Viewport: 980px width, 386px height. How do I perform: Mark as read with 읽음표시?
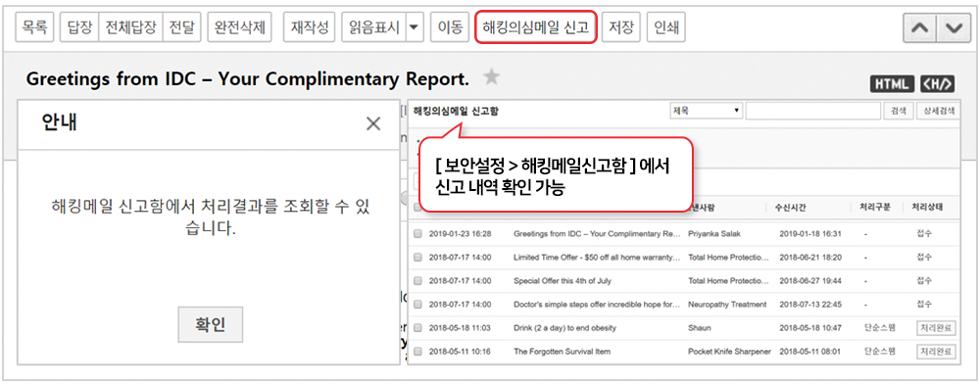pyautogui.click(x=373, y=27)
